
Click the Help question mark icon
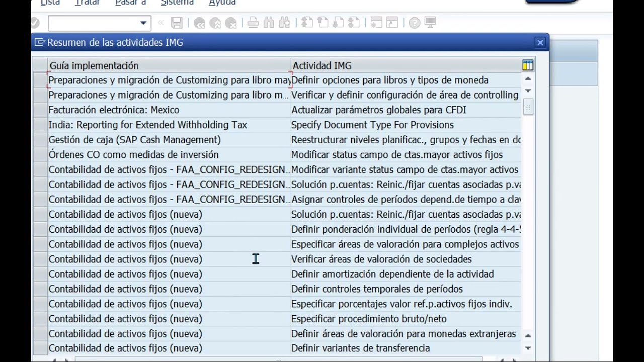coord(415,23)
